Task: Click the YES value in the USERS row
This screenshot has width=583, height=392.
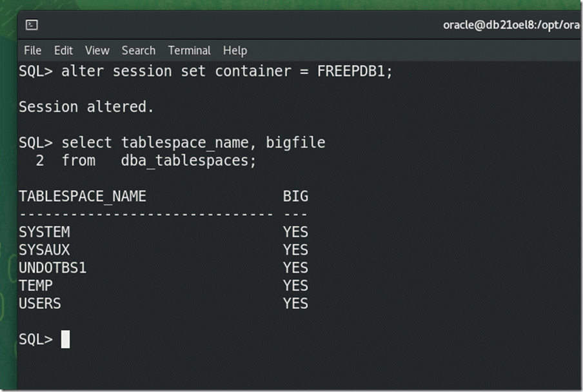Action: coord(295,303)
